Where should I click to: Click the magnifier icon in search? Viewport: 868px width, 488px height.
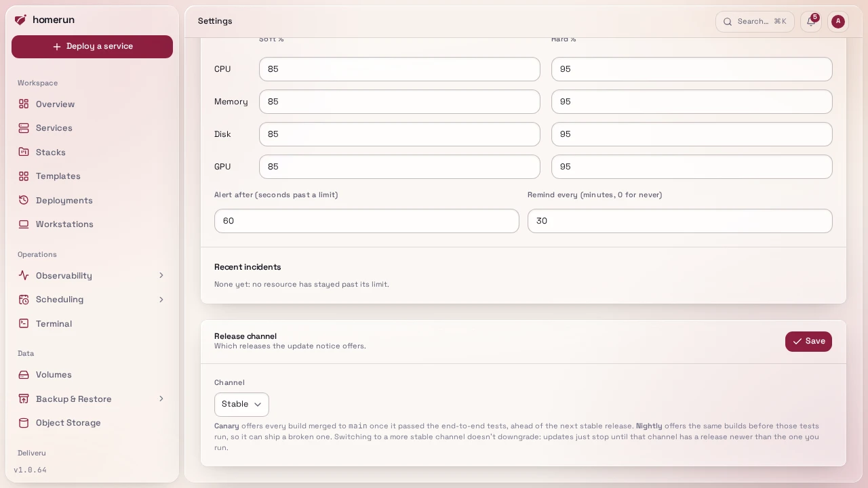pyautogui.click(x=728, y=22)
